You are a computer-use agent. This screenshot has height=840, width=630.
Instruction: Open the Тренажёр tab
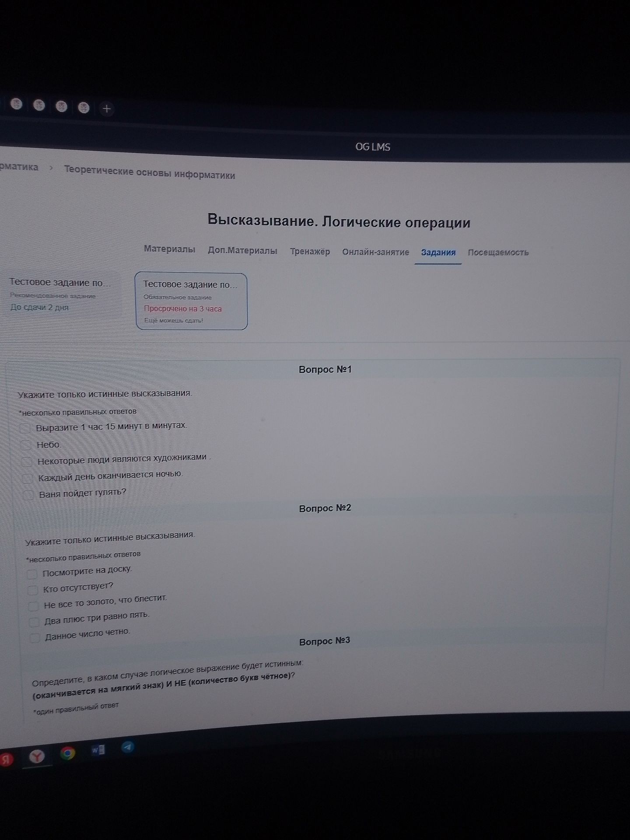click(310, 252)
